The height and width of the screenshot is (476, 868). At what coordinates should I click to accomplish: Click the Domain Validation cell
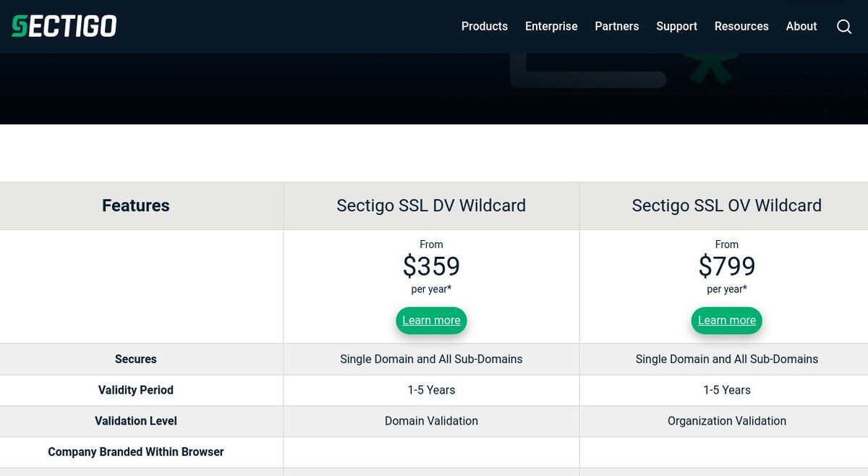pos(431,421)
